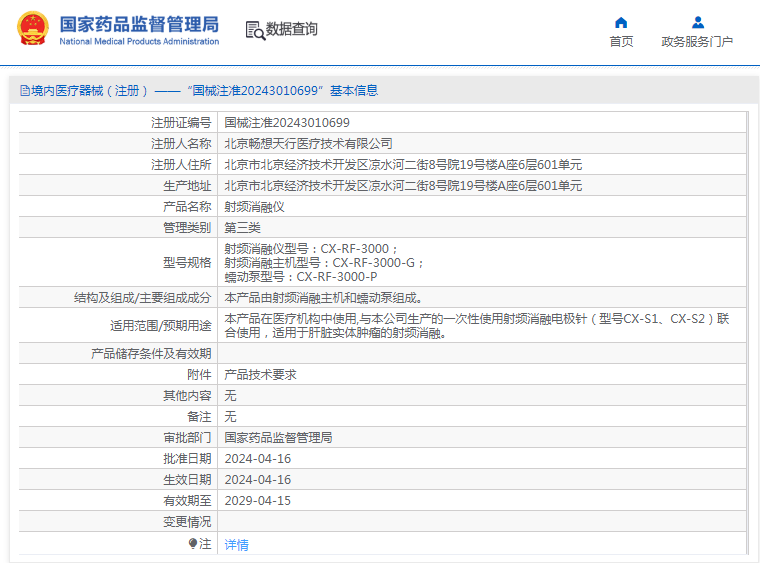Click the 型号规格 label cell
This screenshot has height=563, width=760.
coord(118,263)
